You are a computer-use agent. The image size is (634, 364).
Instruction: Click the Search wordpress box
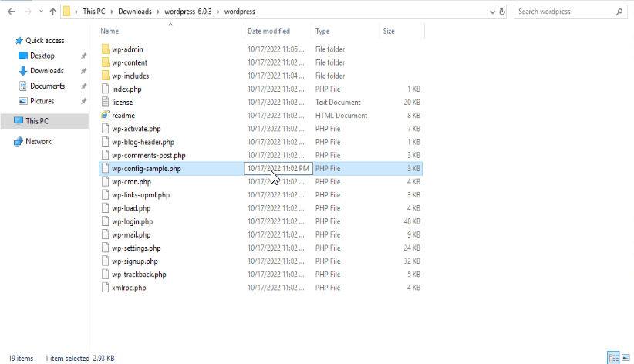[571, 12]
